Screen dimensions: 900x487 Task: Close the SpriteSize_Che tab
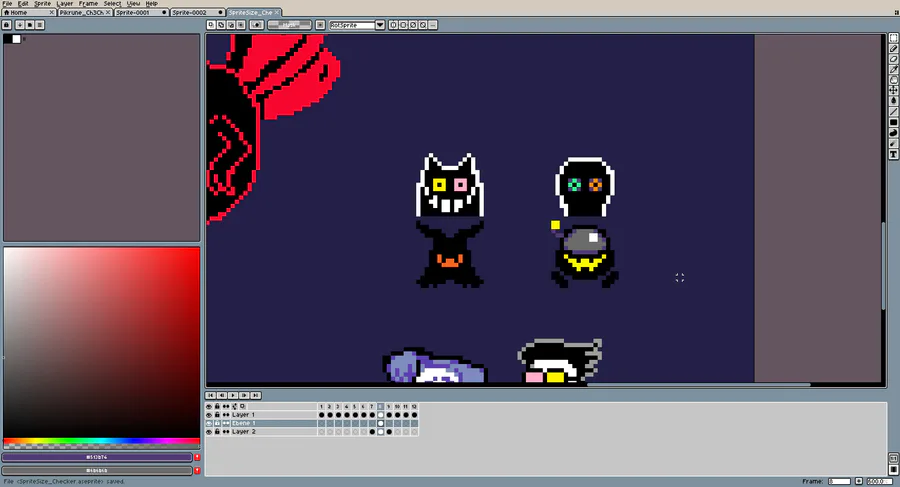pos(277,12)
